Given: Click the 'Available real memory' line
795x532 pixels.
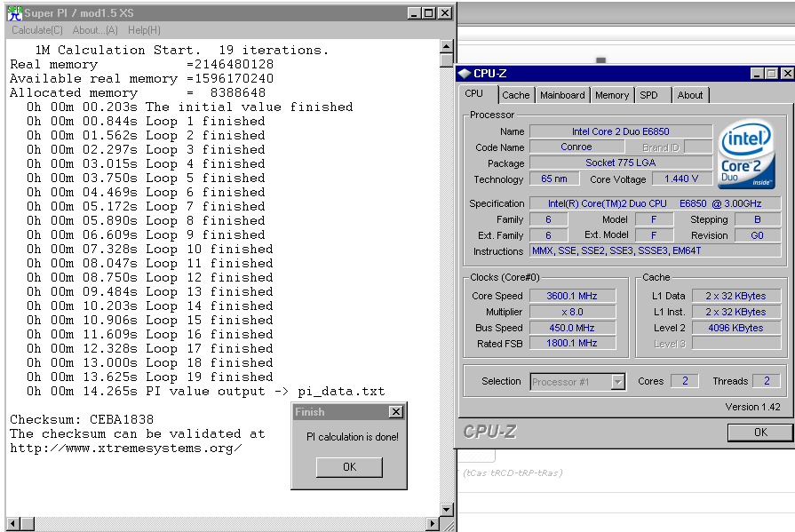Looking at the screenshot, I should [141, 79].
